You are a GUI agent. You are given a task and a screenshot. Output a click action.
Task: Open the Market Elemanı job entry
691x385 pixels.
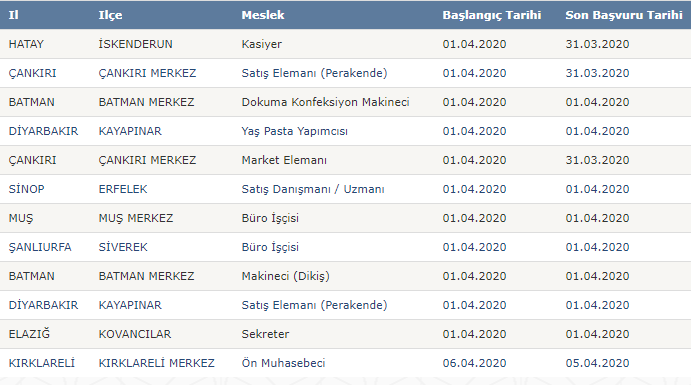284,160
